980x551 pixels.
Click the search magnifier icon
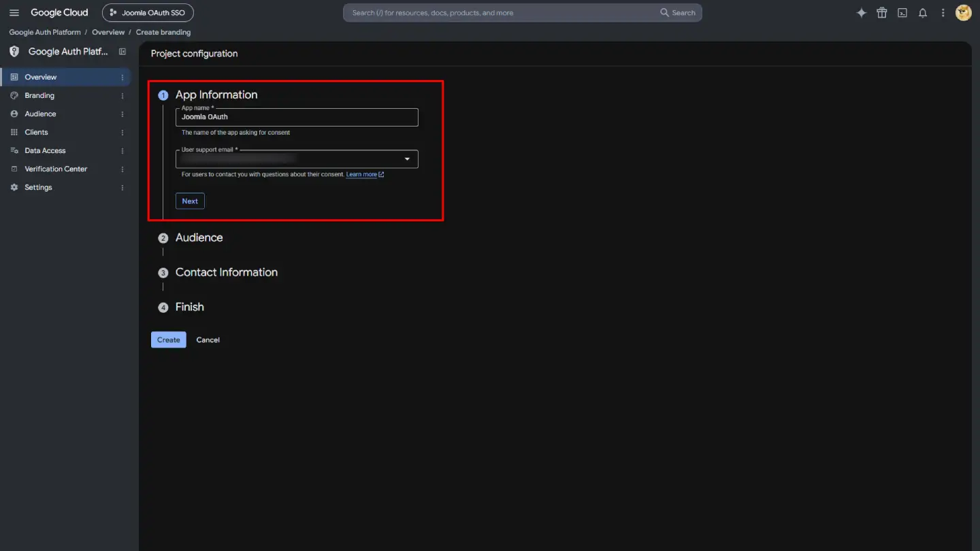pyautogui.click(x=665, y=13)
